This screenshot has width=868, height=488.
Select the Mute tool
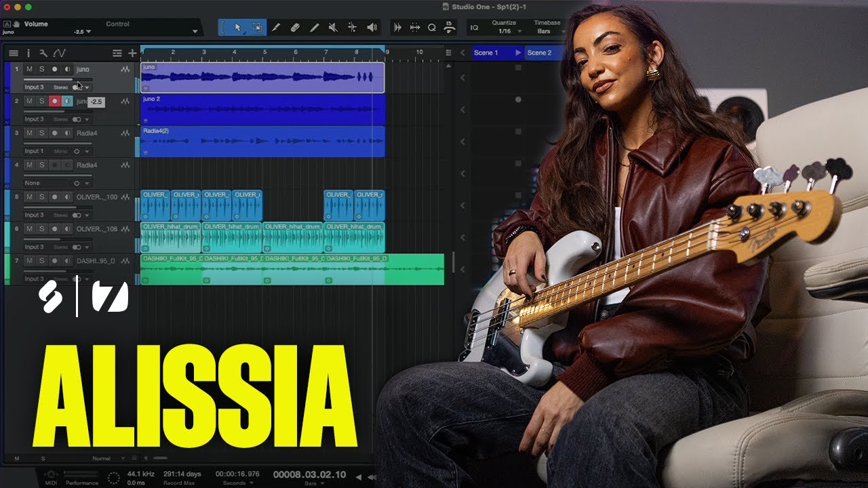click(x=333, y=28)
